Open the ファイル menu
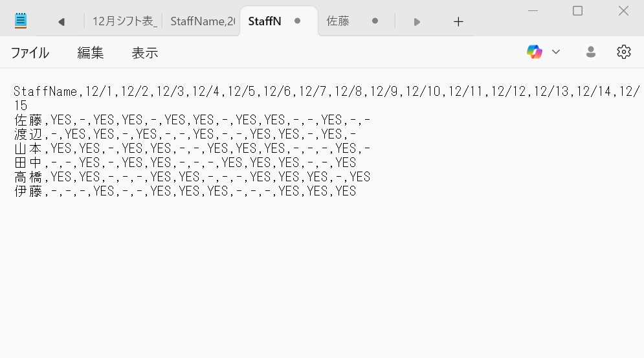This screenshot has width=644, height=358. [x=30, y=53]
